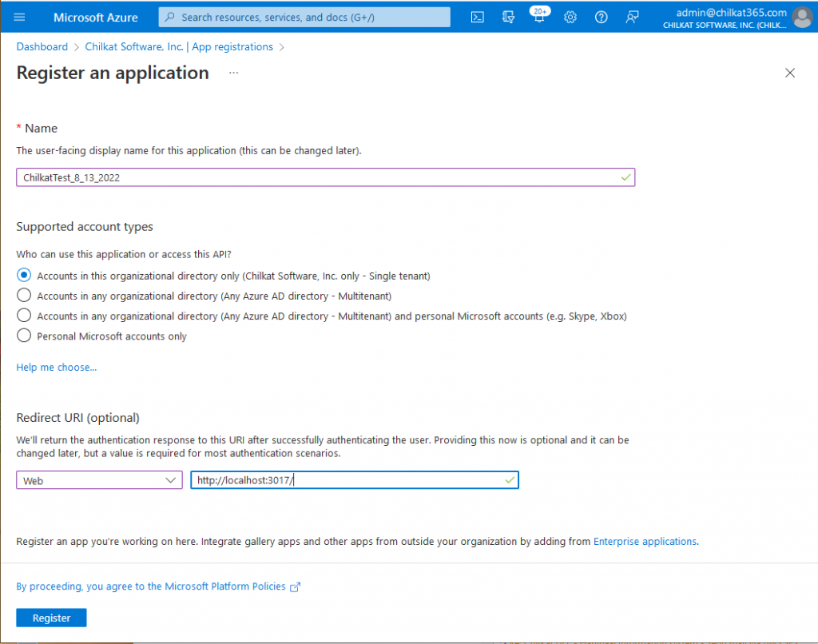Open the admin account avatar menu
Screen dimensions: 818x644
tap(802, 17)
